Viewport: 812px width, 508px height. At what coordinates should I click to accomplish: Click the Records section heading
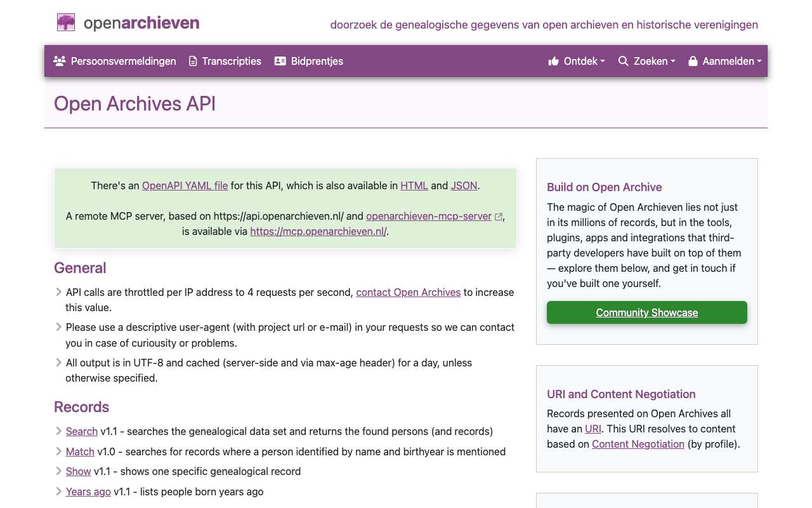tap(82, 407)
